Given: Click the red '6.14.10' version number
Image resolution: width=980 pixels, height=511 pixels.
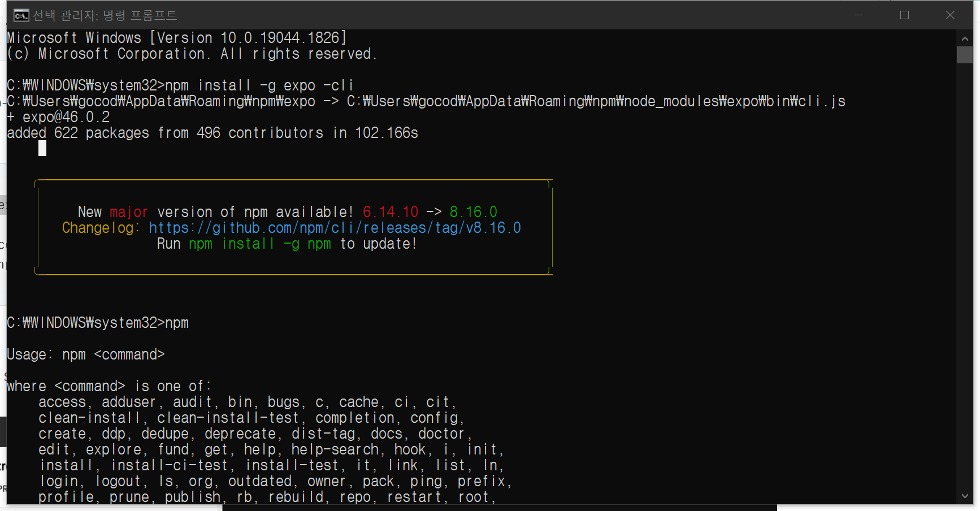Looking at the screenshot, I should point(391,212).
